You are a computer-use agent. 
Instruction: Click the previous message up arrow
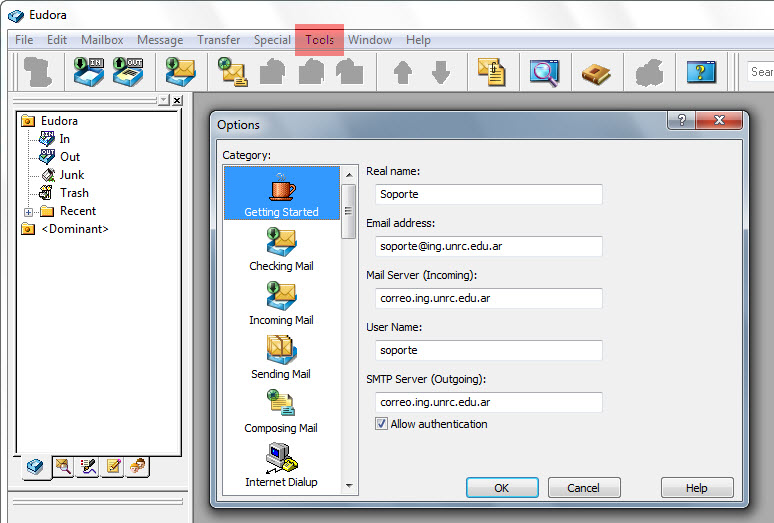pos(402,73)
